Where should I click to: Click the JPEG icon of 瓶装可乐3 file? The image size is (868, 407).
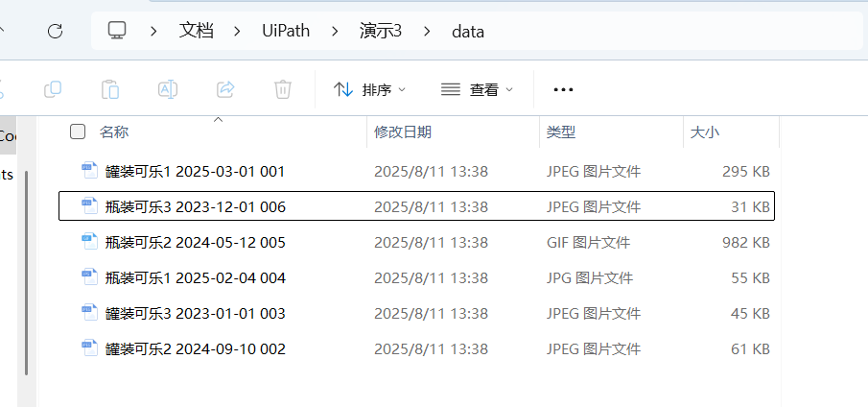pos(90,206)
